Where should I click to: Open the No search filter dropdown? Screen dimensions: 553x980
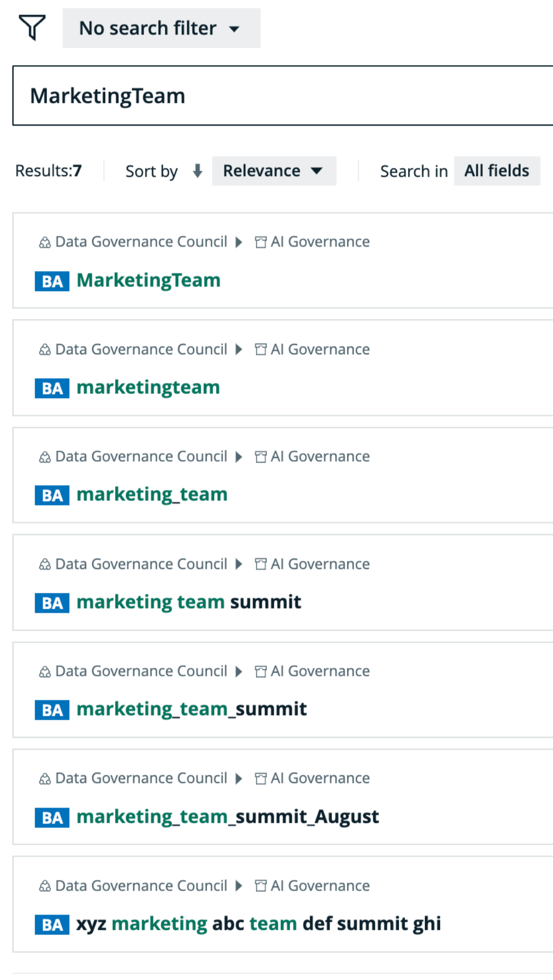161,28
